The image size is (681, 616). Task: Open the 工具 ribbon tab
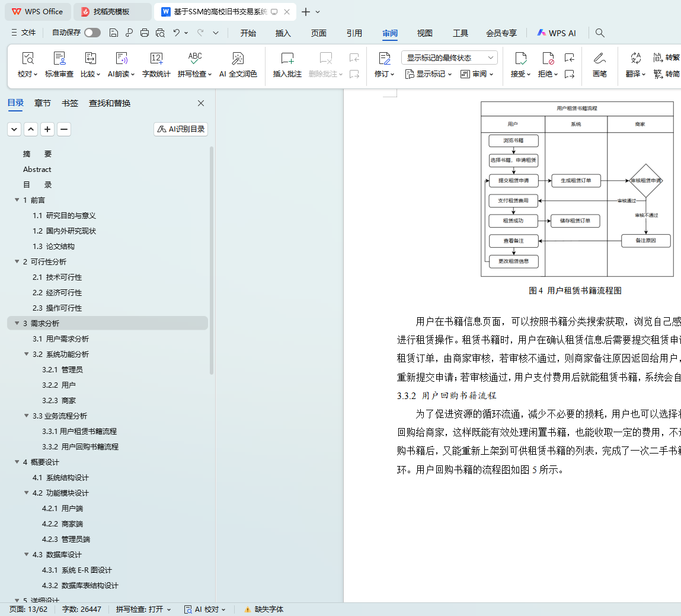tap(461, 33)
